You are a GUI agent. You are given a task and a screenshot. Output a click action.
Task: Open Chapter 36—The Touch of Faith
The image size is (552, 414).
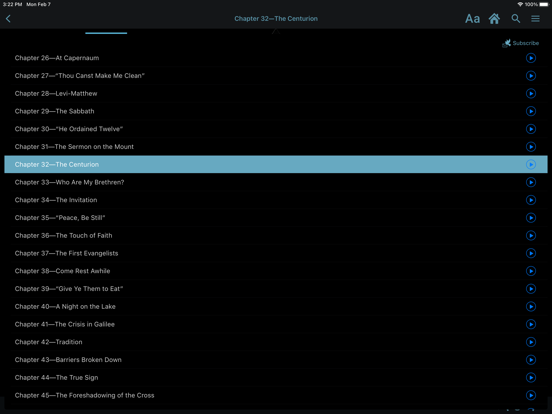pyautogui.click(x=63, y=235)
